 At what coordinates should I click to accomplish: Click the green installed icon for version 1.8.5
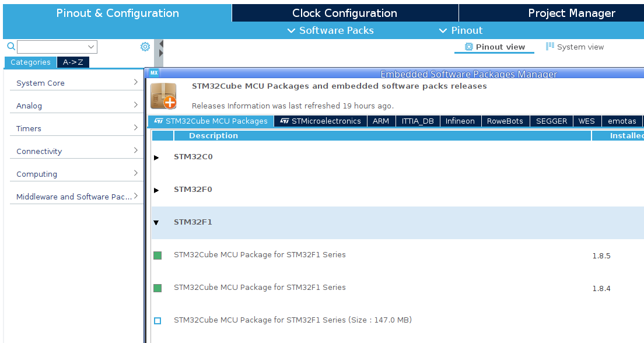[x=157, y=255]
